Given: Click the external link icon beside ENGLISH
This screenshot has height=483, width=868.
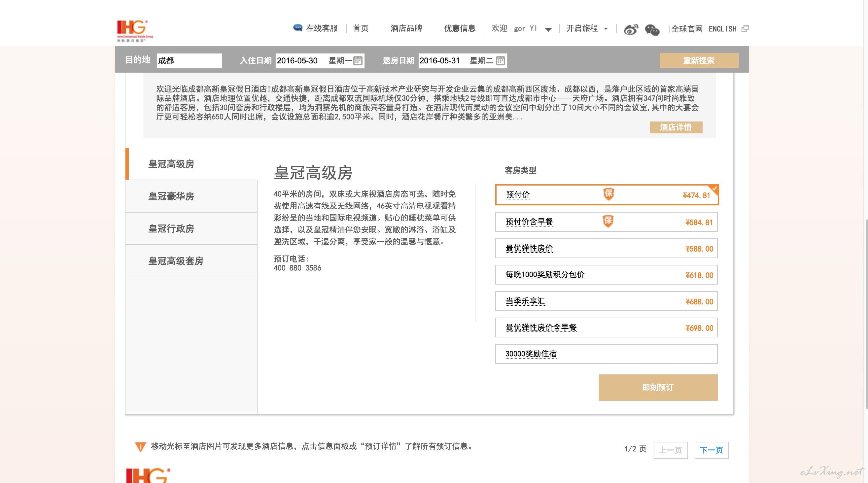Looking at the screenshot, I should click(746, 29).
